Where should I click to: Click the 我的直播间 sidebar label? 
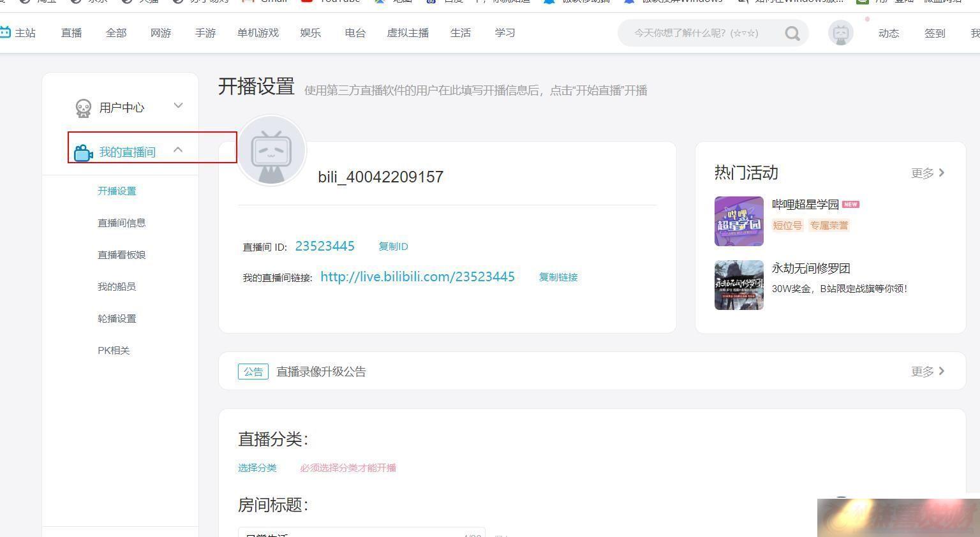[127, 152]
